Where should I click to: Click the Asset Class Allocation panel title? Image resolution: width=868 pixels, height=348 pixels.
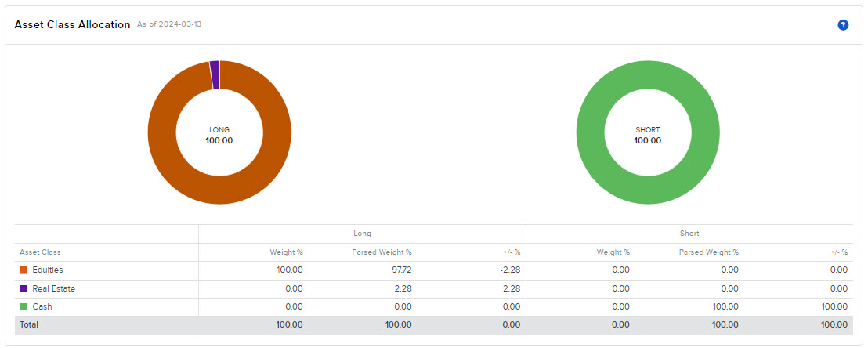[x=72, y=24]
